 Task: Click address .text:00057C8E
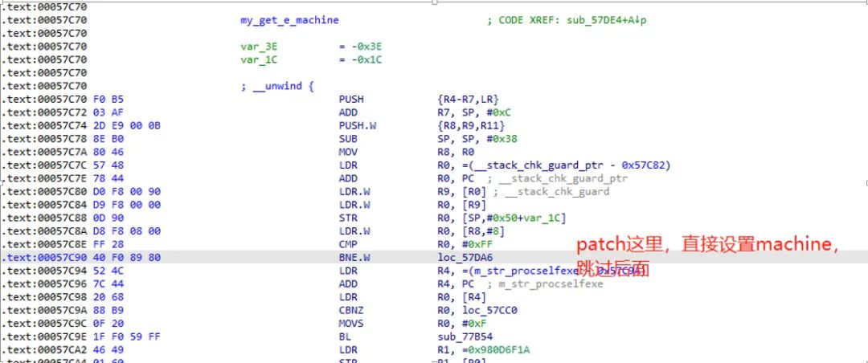(x=43, y=245)
